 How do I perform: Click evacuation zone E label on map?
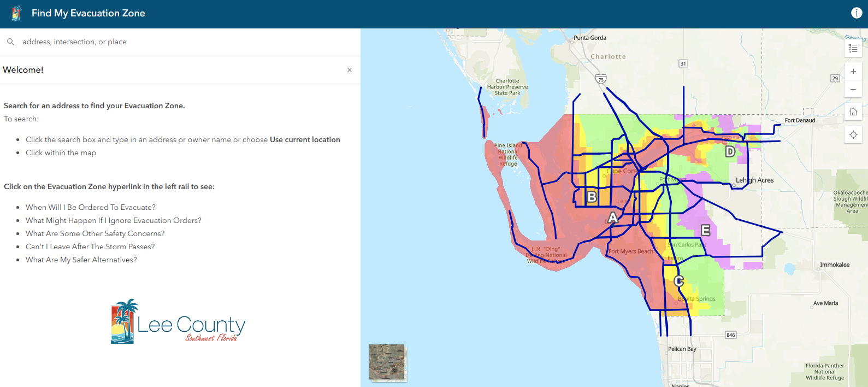pos(706,230)
